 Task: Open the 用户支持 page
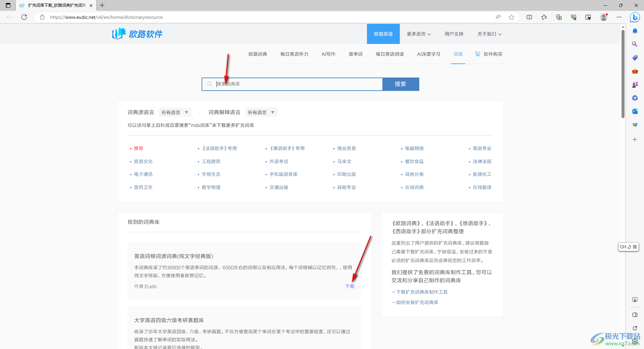click(x=454, y=34)
